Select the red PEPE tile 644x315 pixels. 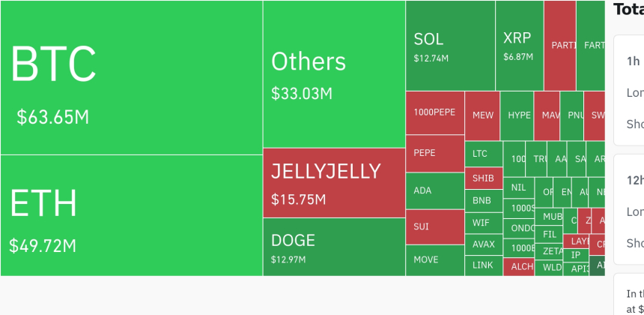pos(435,153)
